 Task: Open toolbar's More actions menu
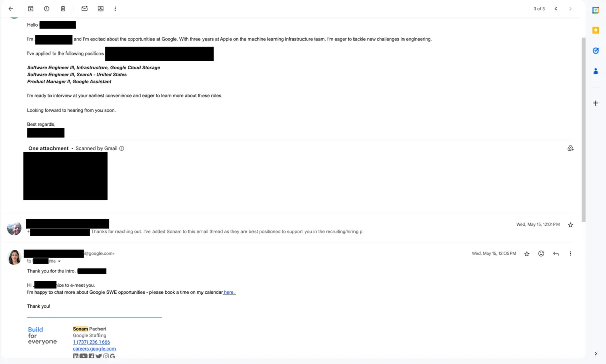click(115, 9)
